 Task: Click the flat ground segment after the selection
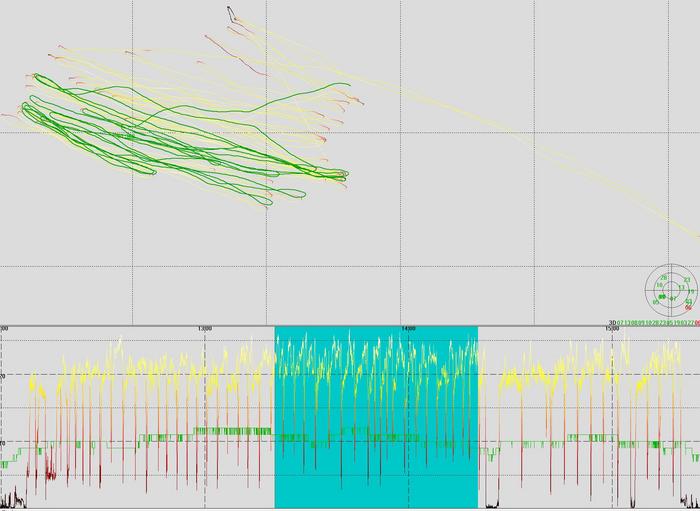pyautogui.click(x=490, y=505)
